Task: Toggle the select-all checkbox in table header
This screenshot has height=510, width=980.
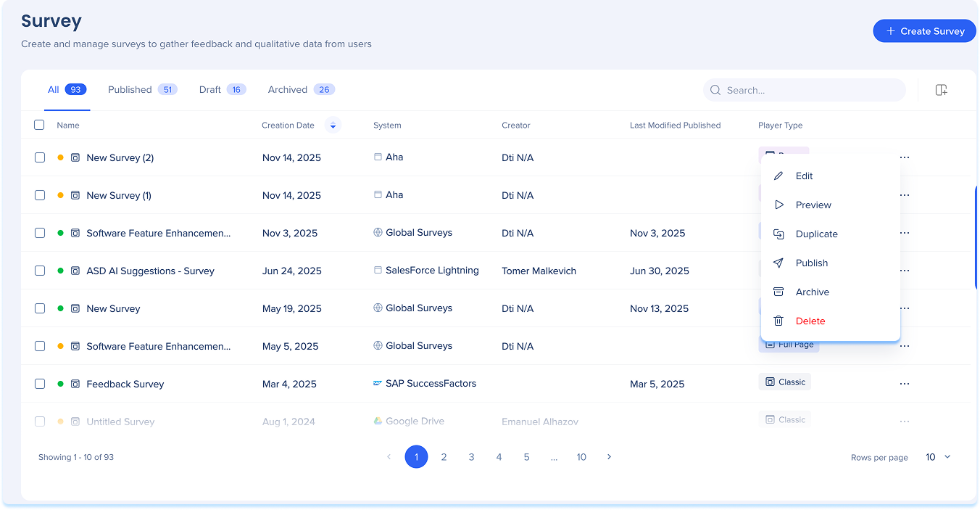Action: pos(40,125)
